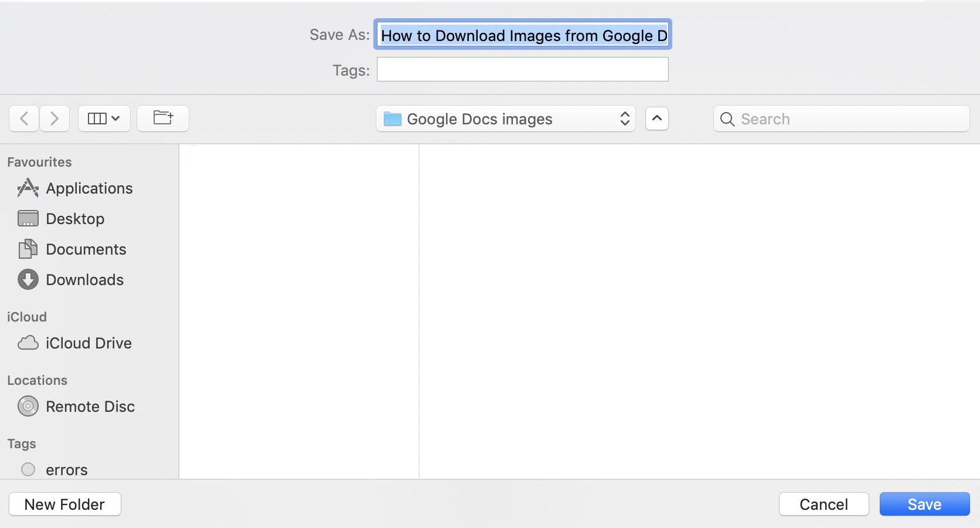
Task: Click the Tags section header in sidebar
Action: point(22,444)
